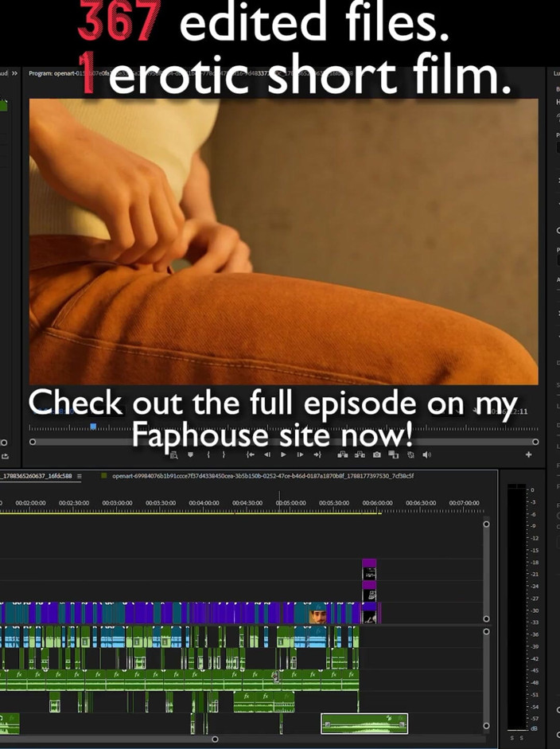Step forward one frame in Program monitor
560x749 pixels.
(x=300, y=454)
